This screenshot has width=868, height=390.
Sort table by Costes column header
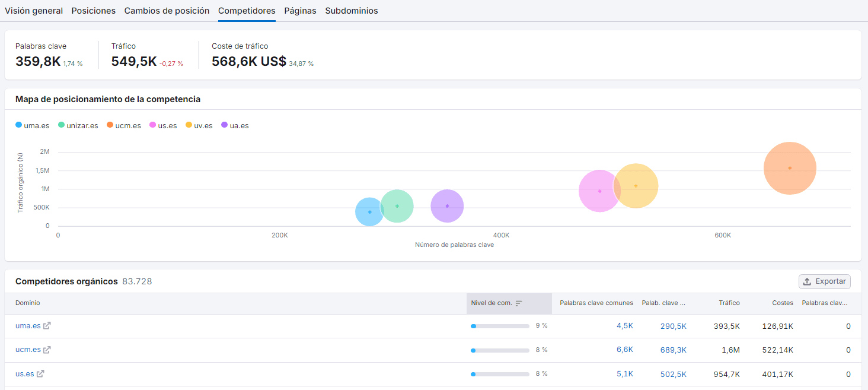point(783,303)
